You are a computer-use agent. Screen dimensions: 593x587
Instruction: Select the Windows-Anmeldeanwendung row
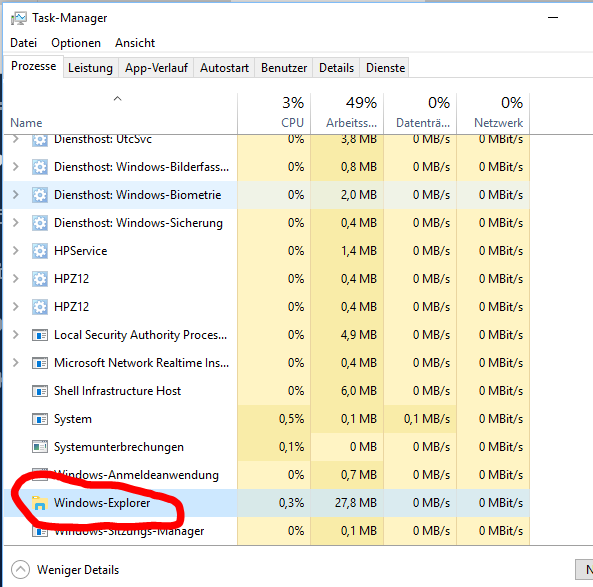point(267,475)
